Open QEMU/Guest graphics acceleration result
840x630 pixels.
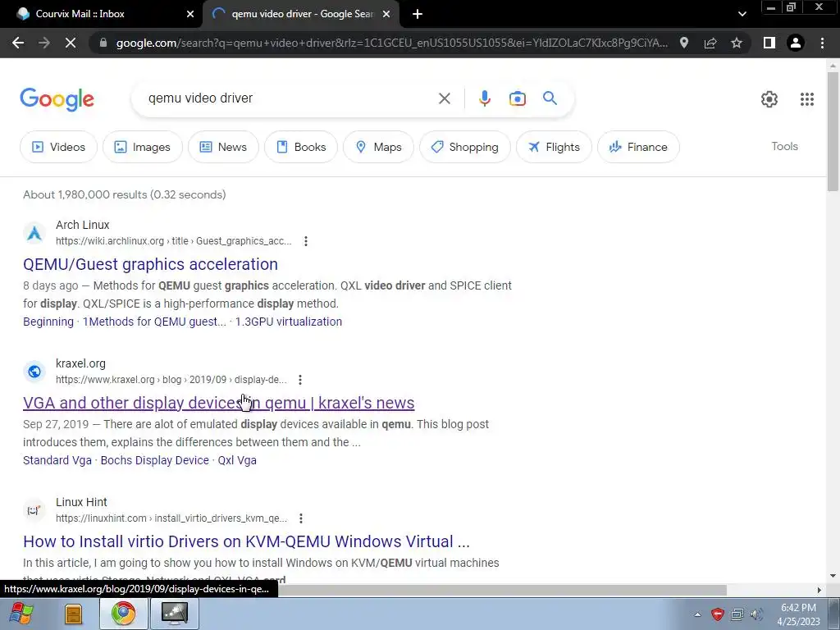pyautogui.click(x=151, y=264)
